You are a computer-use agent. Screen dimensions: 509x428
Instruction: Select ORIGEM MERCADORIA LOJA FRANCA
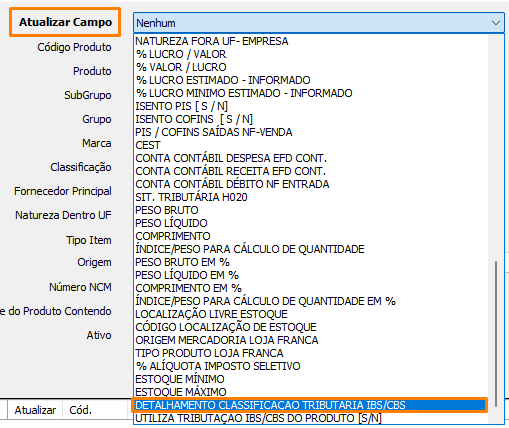point(311,340)
